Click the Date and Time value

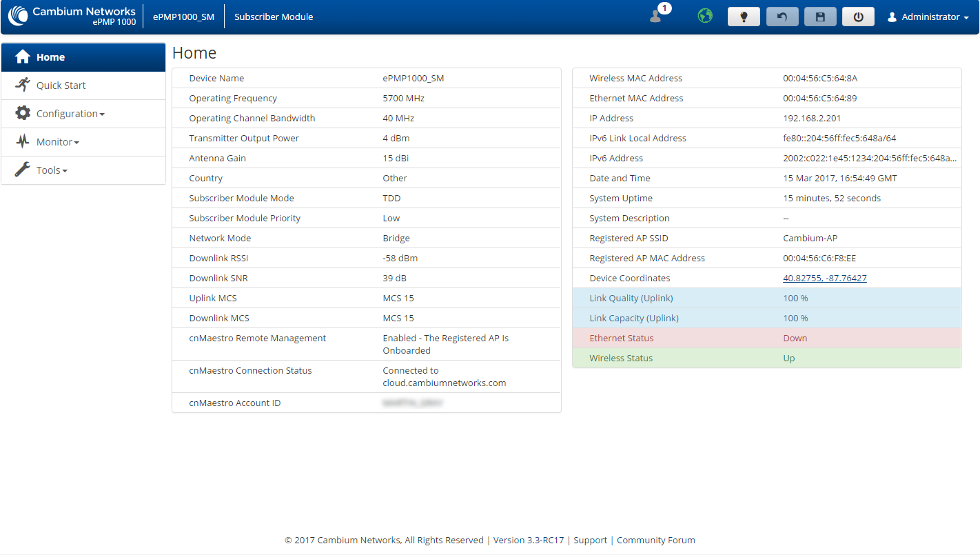(x=840, y=178)
